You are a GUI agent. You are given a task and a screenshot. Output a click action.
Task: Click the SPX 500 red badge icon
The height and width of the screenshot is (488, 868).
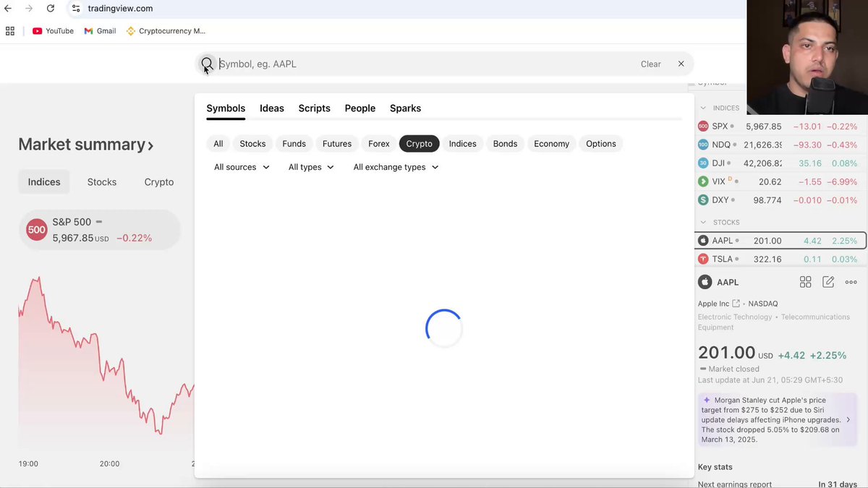(703, 126)
